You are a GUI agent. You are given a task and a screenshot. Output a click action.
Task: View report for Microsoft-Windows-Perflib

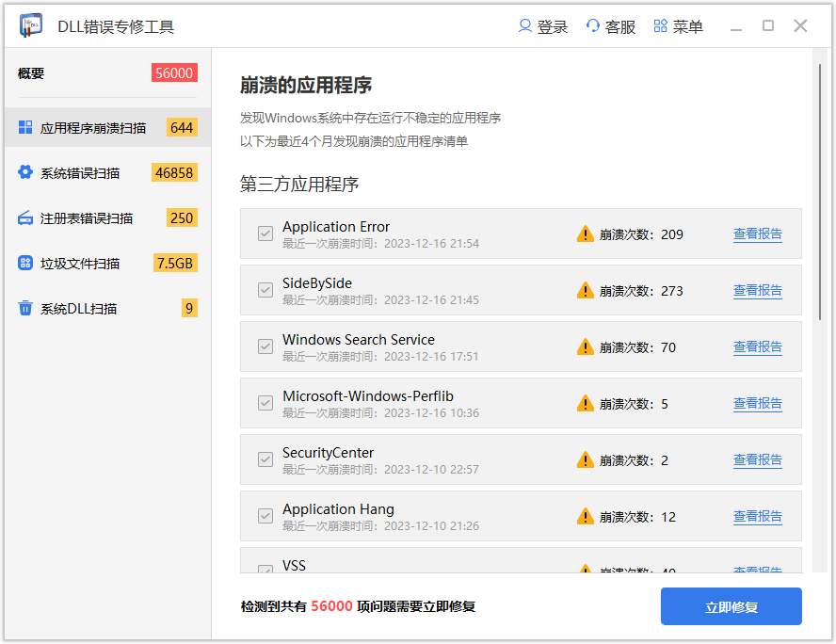tap(757, 403)
